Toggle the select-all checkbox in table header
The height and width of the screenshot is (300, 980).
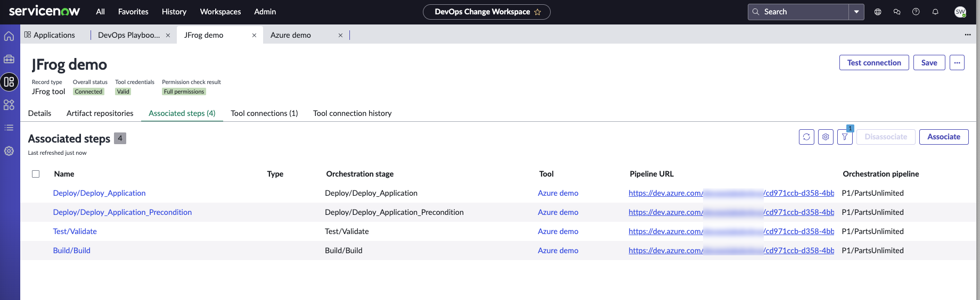[36, 174]
